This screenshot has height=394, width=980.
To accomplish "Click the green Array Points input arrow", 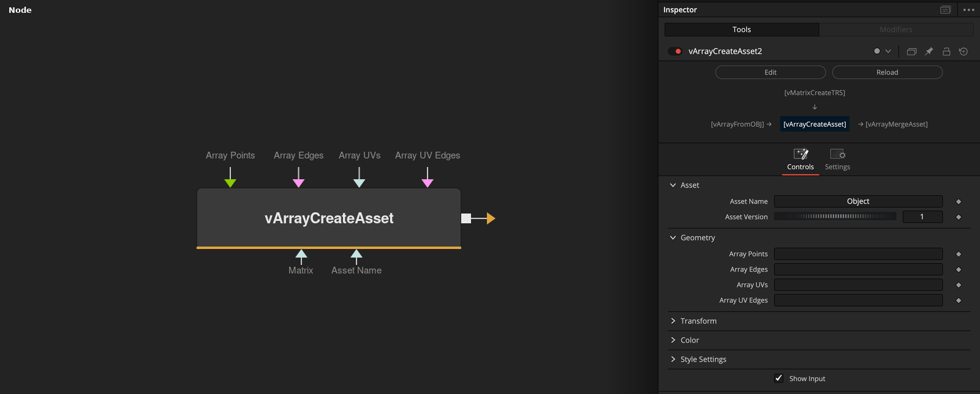I will (x=230, y=183).
